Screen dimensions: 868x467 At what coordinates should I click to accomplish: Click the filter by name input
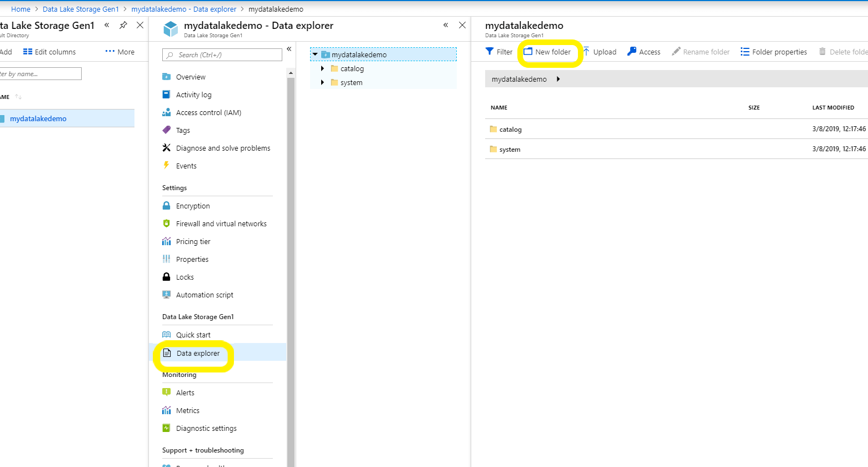41,73
